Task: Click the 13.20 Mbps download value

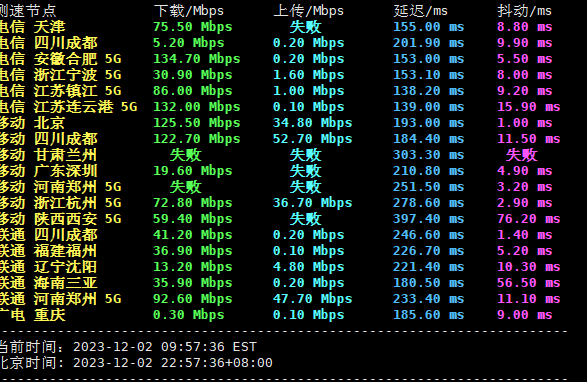Action: click(193, 267)
